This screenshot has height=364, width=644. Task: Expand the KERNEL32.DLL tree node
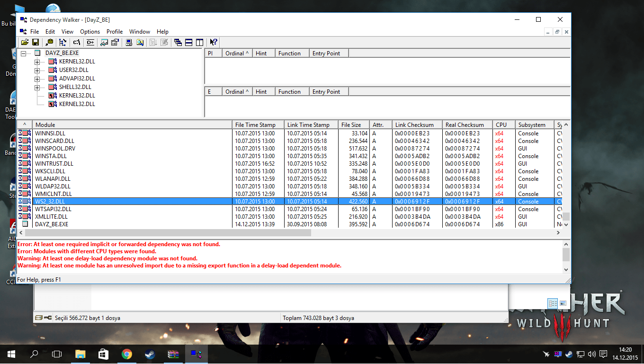(37, 62)
